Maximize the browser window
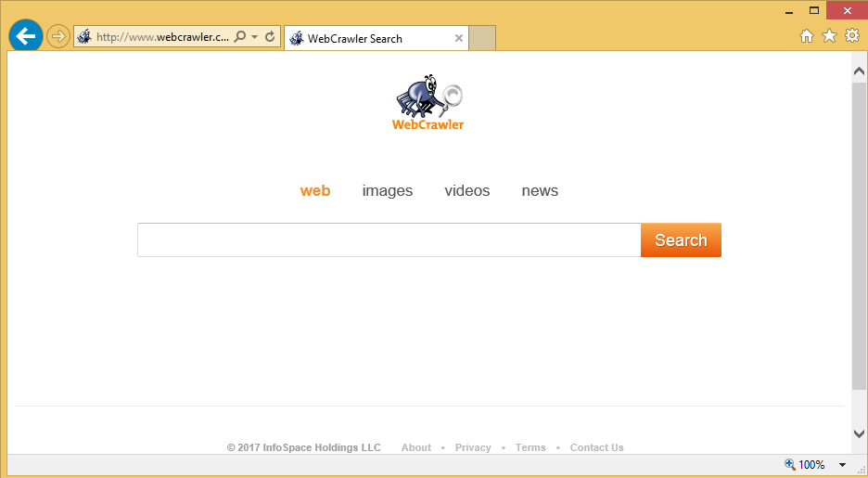This screenshot has width=868, height=478. tap(814, 10)
